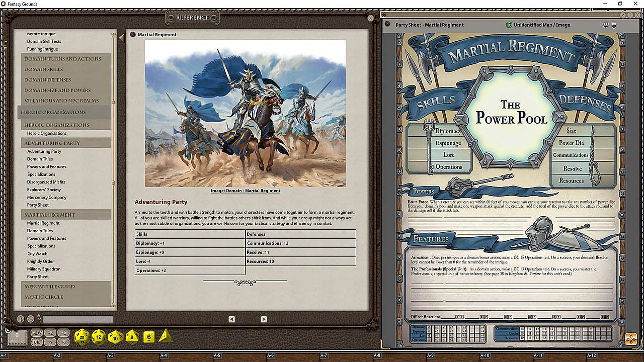This screenshot has width=644, height=362.
Task: Click the mask icon on the Party Sheet header
Action: [x=606, y=25]
